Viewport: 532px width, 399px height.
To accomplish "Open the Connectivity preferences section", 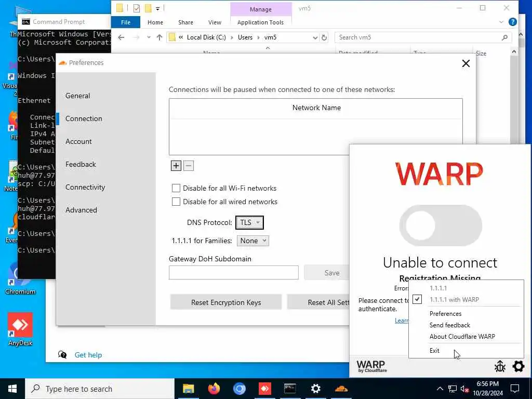I will [x=85, y=187].
